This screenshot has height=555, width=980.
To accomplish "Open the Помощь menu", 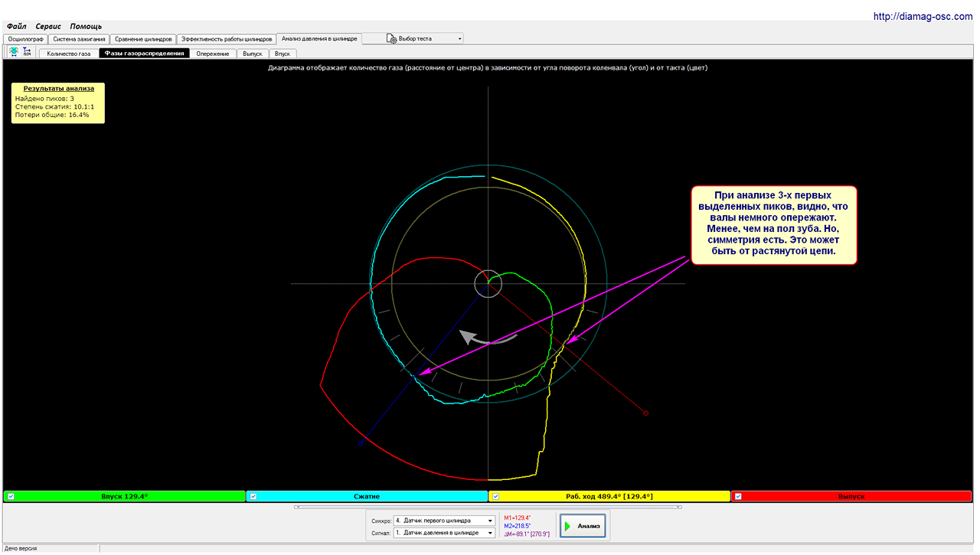I will (x=87, y=26).
